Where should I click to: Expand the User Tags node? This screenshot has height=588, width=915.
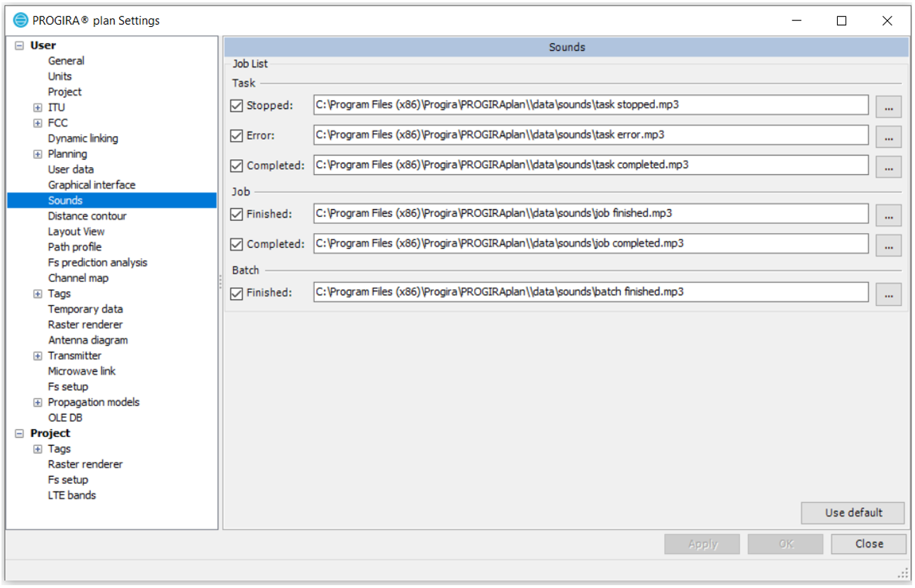(38, 294)
